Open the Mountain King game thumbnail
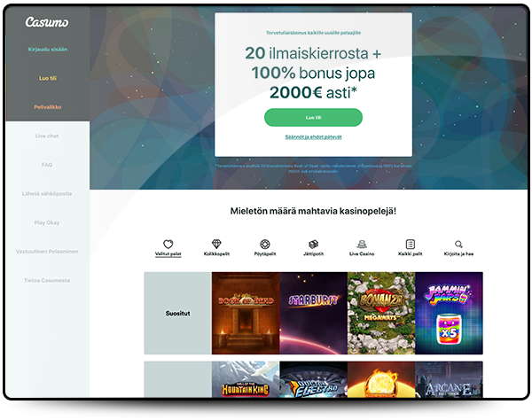This screenshot has width=532, height=420. point(246,379)
